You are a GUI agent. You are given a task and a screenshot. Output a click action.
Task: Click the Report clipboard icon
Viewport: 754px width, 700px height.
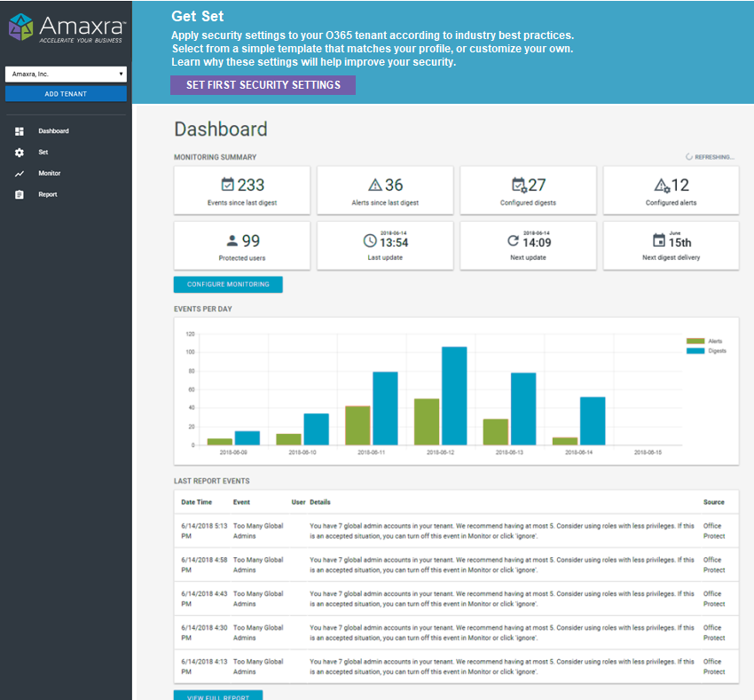(20, 194)
